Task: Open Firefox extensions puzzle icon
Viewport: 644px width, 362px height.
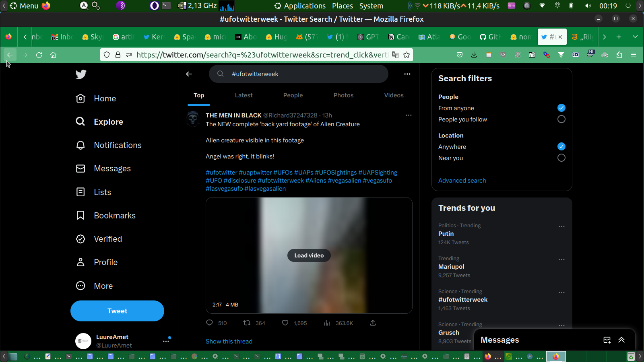Action: pyautogui.click(x=619, y=55)
